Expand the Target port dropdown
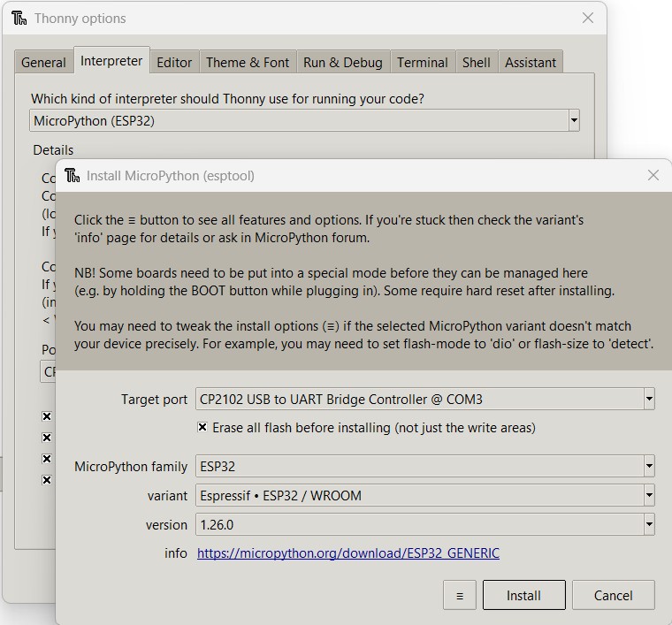Viewport: 672px width, 625px height. [649, 400]
